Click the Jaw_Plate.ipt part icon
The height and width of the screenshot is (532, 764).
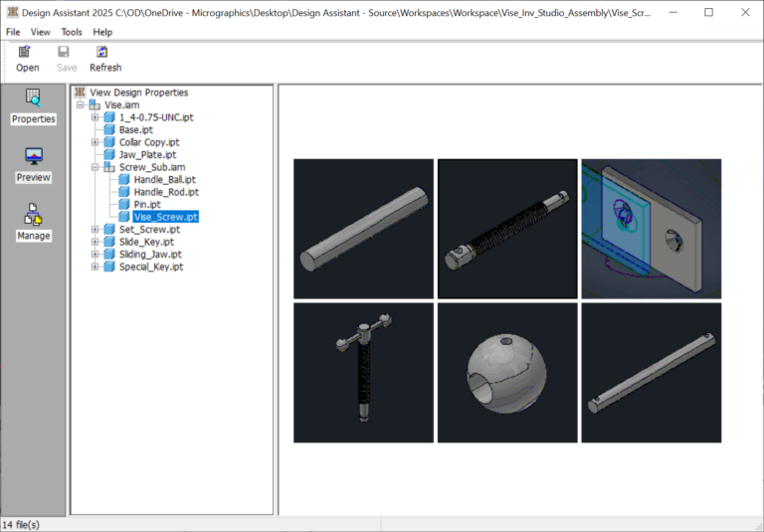click(x=109, y=154)
